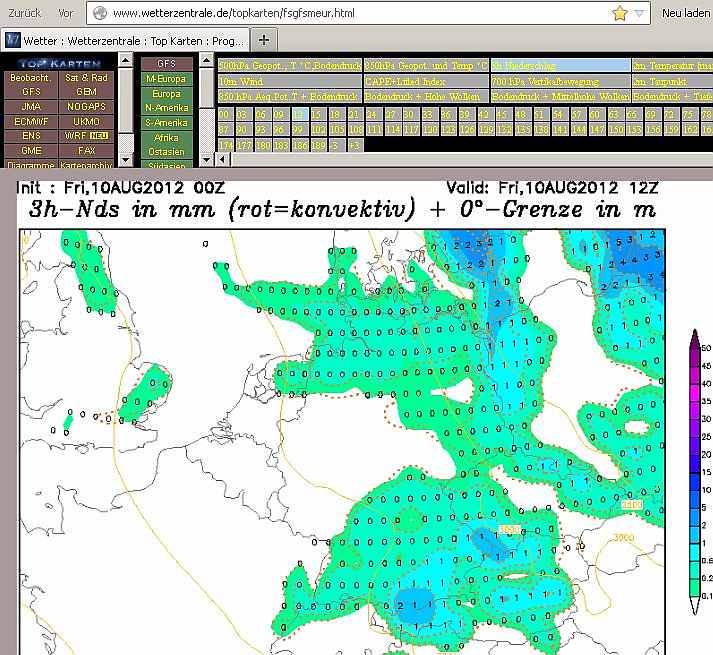The width and height of the screenshot is (713, 655).
Task: Open the address bar history dropdown arrow
Action: [640, 13]
